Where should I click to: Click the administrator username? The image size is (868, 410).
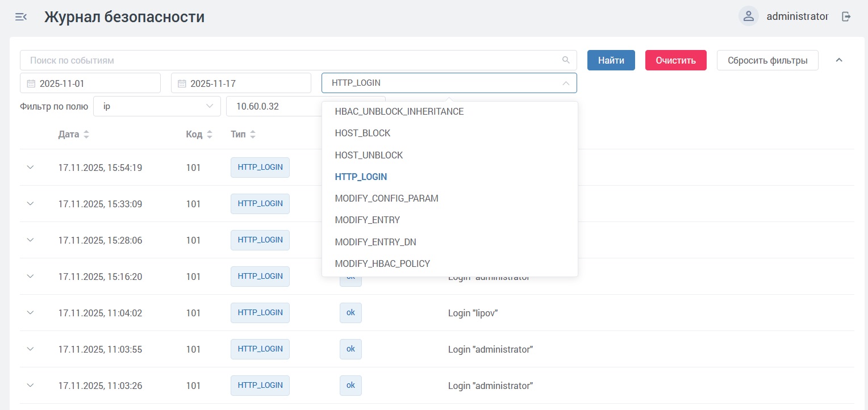(x=798, y=16)
